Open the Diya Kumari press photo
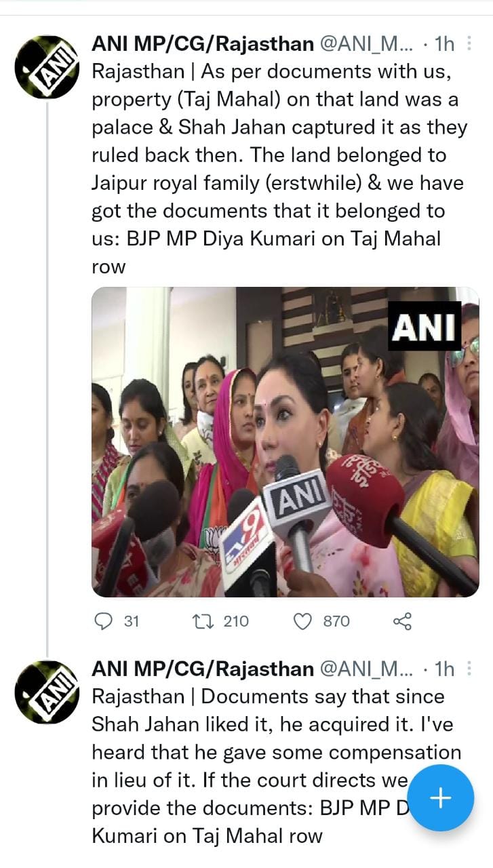Screen dimensions: 493x868 (285, 442)
